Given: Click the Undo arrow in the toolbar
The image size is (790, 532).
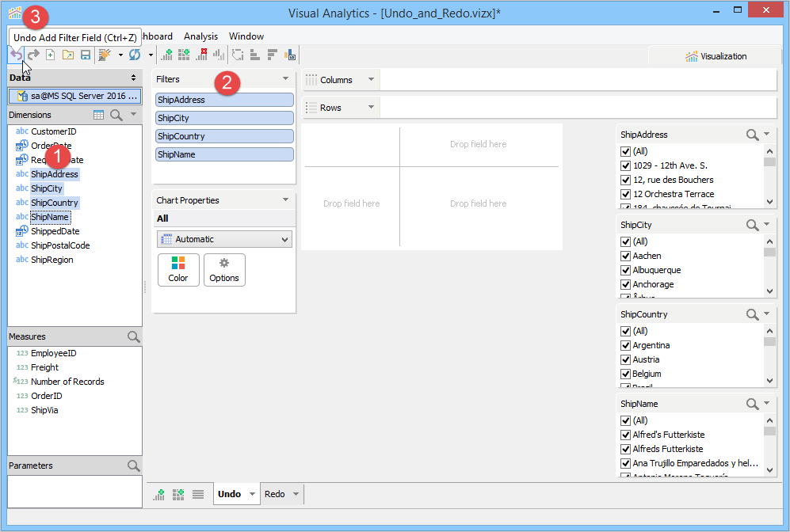Looking at the screenshot, I should [x=15, y=55].
